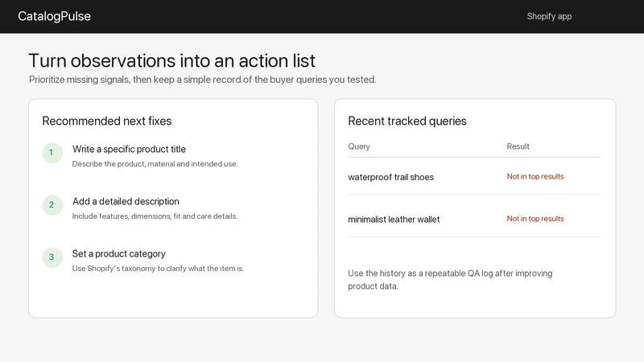This screenshot has height=362, width=644.
Task: Select step 2 number badge
Action: [x=52, y=205]
